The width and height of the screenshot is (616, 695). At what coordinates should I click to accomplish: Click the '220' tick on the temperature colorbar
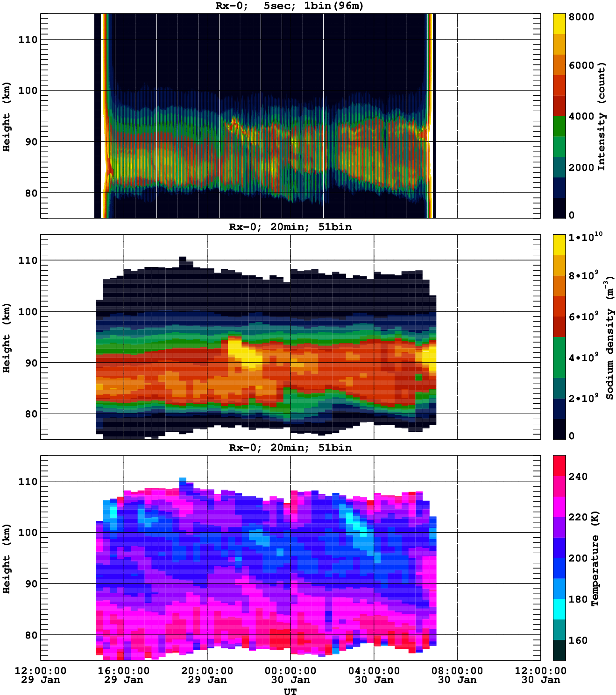click(578, 517)
